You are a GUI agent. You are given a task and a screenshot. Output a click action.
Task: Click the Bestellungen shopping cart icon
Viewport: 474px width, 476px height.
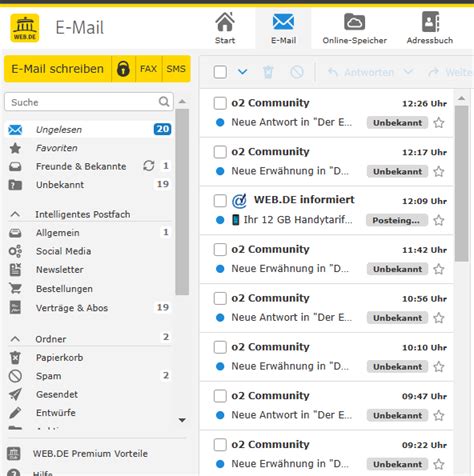click(15, 289)
